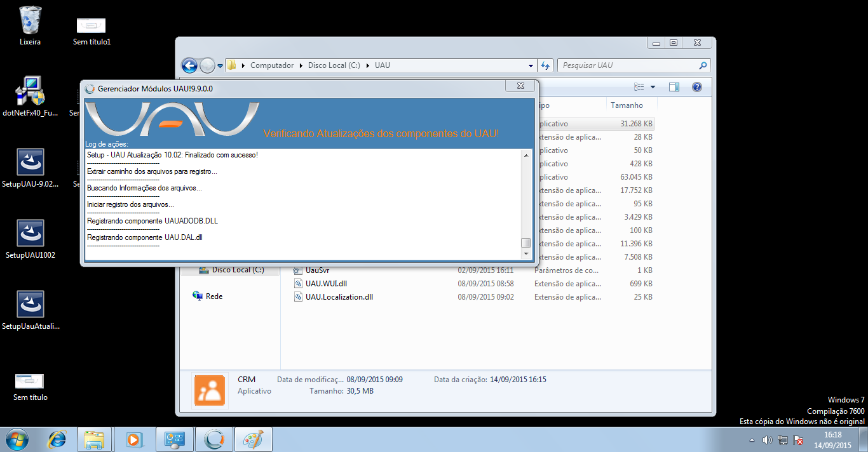Open Windows Media Player from taskbar
The width and height of the screenshot is (868, 452).
point(134,439)
